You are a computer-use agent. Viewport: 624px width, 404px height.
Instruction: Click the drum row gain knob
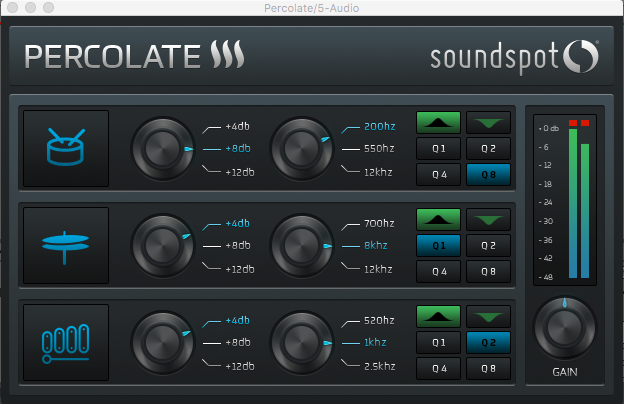[162, 148]
